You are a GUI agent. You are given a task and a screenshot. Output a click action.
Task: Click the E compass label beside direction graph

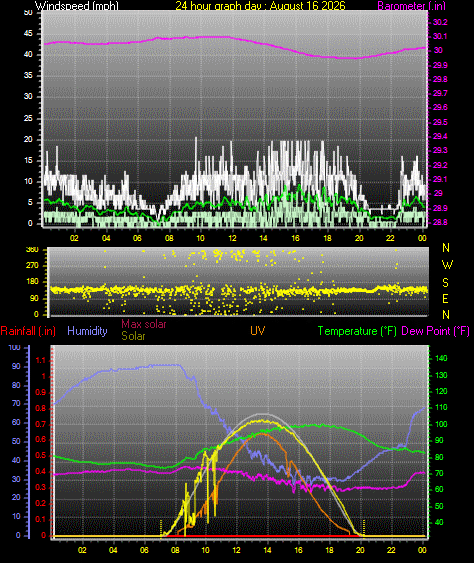[445, 298]
